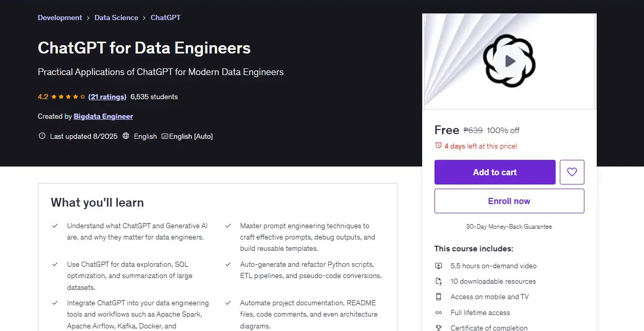This screenshot has height=331, width=644.
Task: Click the certificate trophy icon
Action: coord(439,327)
